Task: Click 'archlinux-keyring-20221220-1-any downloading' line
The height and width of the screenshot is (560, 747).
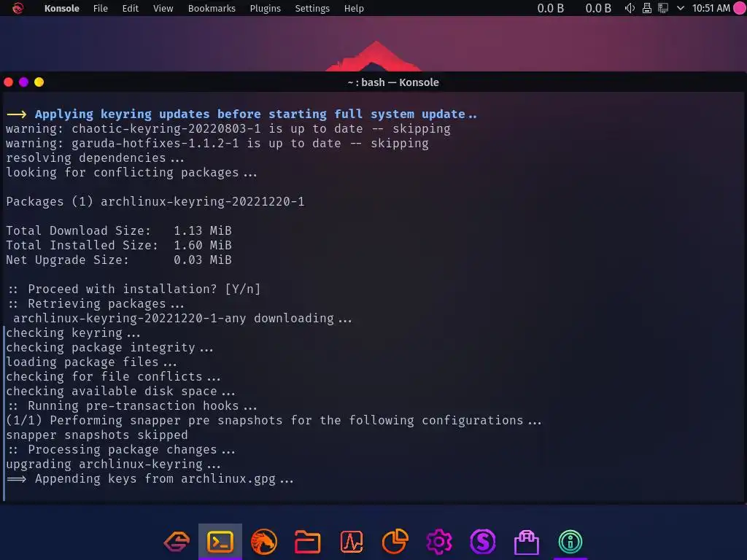Action: (182, 319)
